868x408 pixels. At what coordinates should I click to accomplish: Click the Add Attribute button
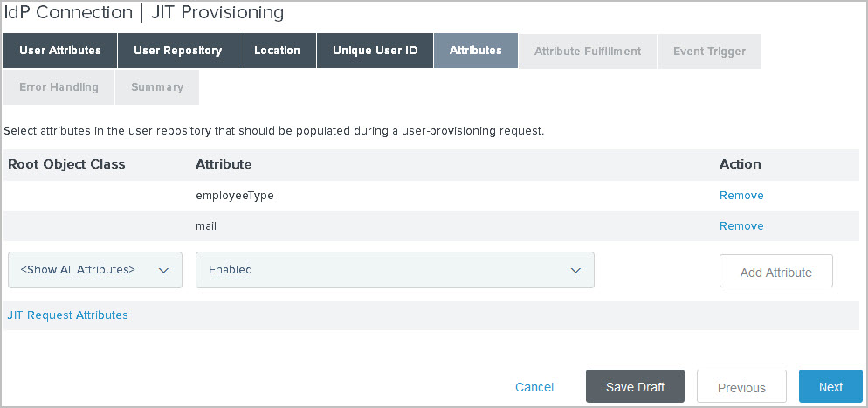(775, 272)
